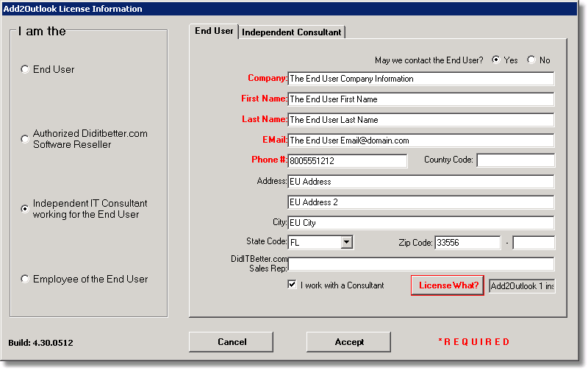This screenshot has height=370, width=588.
Task: Click the May we contact the End User? label
Action: (429, 60)
